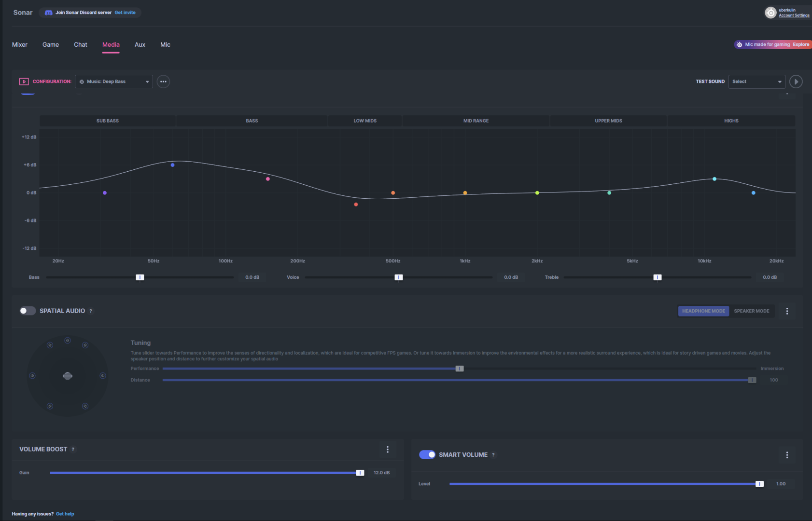Switch to the Aux tab
Viewport: 812px width, 521px height.
pyautogui.click(x=140, y=45)
